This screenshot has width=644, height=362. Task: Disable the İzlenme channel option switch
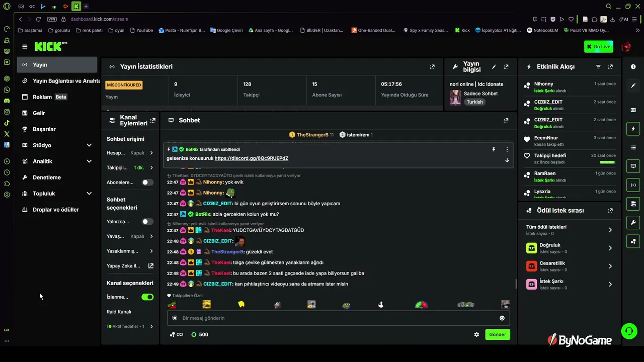coord(147,297)
